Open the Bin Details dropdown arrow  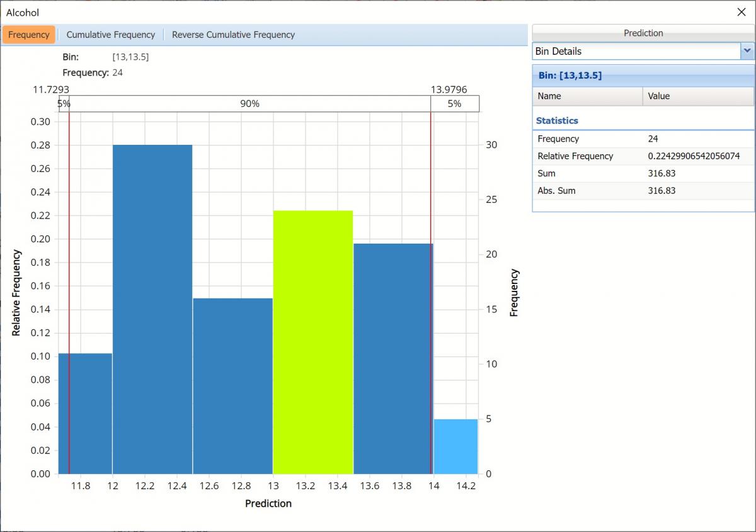point(747,51)
